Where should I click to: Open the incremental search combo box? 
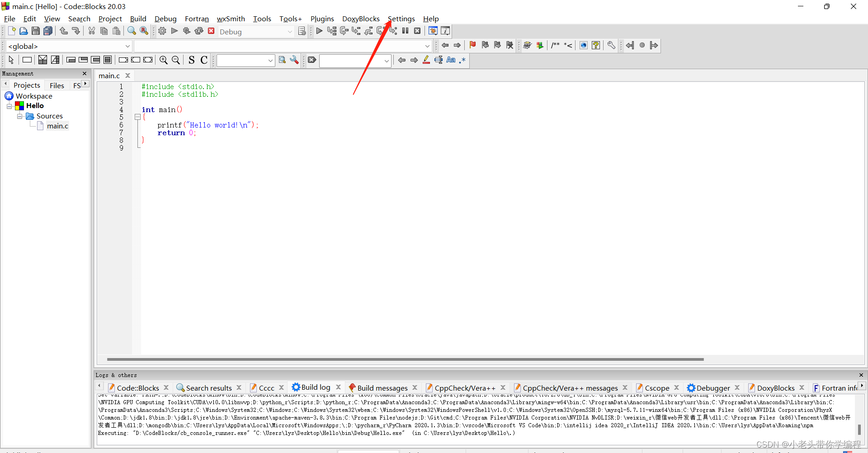[x=355, y=60]
